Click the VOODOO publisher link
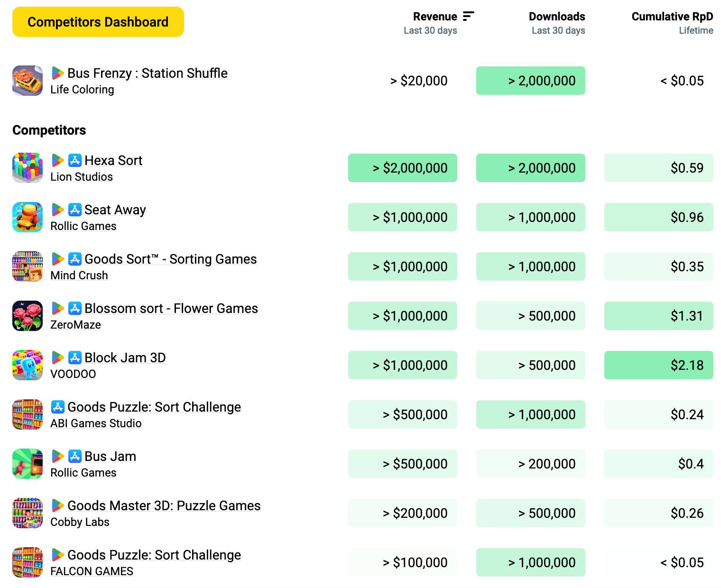This screenshot has width=721, height=588. (73, 374)
